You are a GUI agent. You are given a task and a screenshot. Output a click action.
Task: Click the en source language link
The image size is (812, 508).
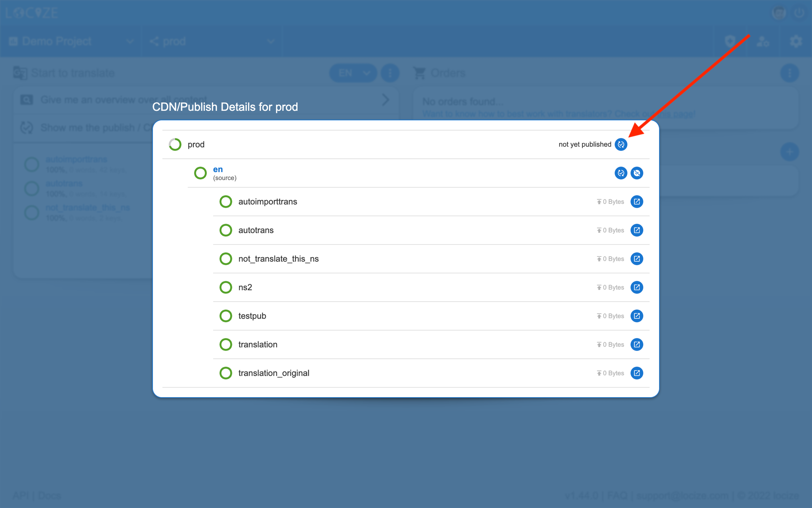point(218,169)
